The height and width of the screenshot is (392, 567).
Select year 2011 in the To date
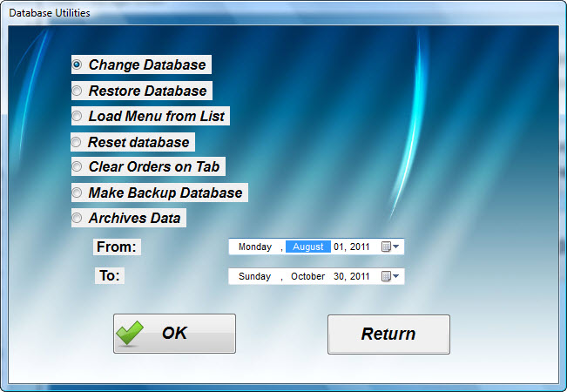tap(361, 277)
